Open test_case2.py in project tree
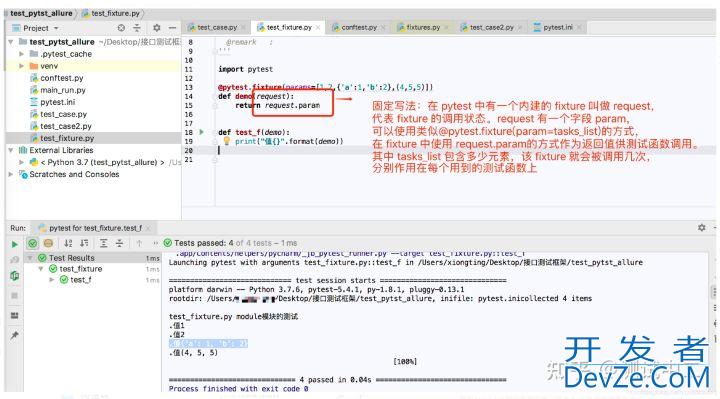Viewport: 720px width, 399px height. tap(66, 126)
